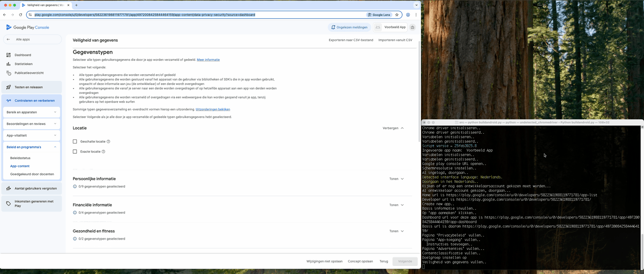644x274 pixels.
Task: Select Beleidsstatus in the sidebar
Action: click(x=20, y=158)
